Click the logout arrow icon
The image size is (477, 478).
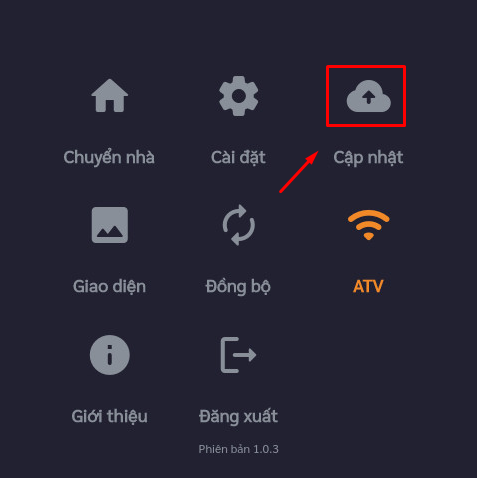pos(239,355)
